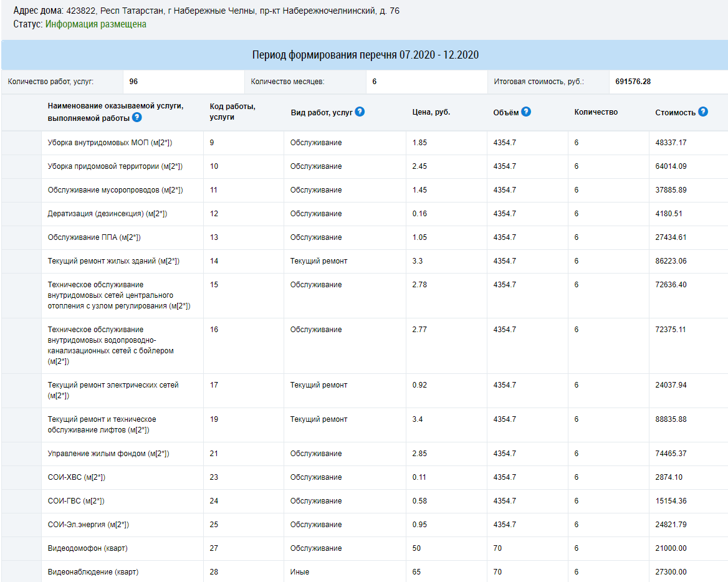Click cost value 72375.11
Screen dimensions: 728x582
(x=671, y=330)
